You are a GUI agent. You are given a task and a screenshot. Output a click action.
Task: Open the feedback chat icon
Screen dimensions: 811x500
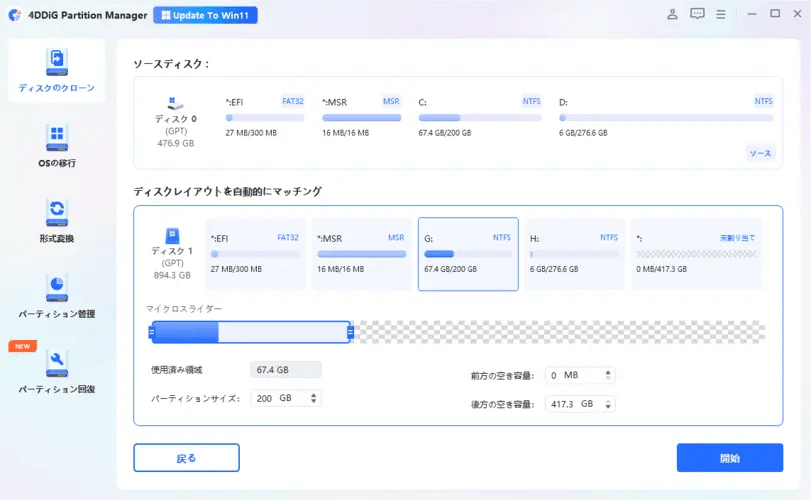coord(697,14)
